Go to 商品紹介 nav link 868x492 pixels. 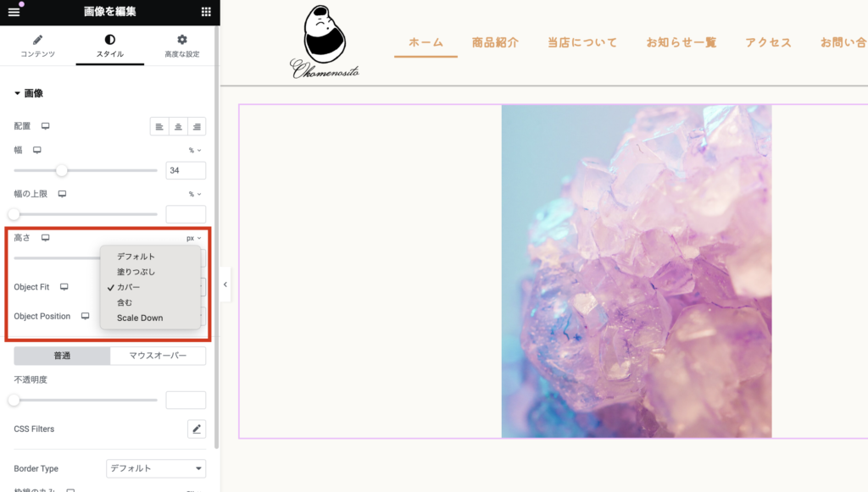(x=495, y=42)
